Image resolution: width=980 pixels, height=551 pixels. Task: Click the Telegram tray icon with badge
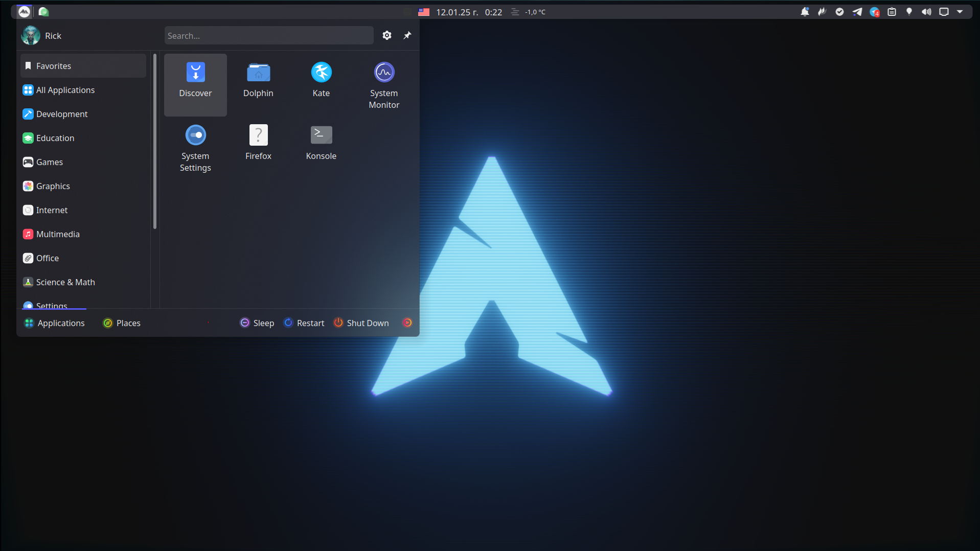874,12
